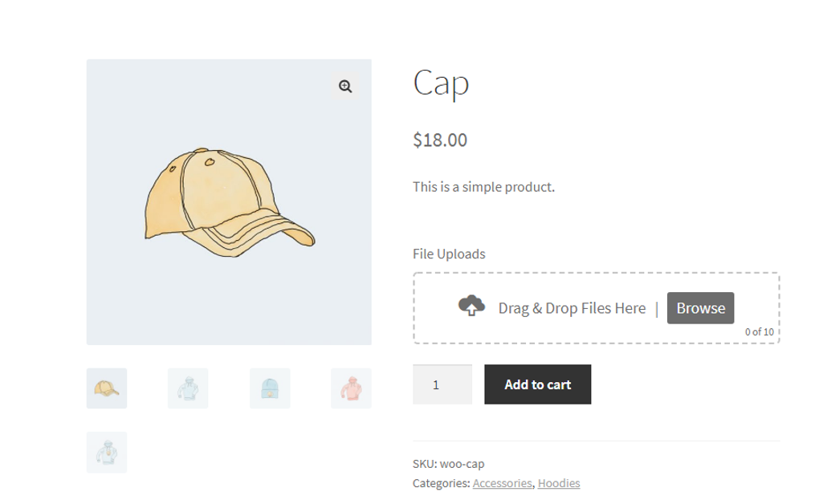Image resolution: width=819 pixels, height=504 pixels.
Task: Select the bottom-row hoodie thumbnail
Action: point(106,452)
